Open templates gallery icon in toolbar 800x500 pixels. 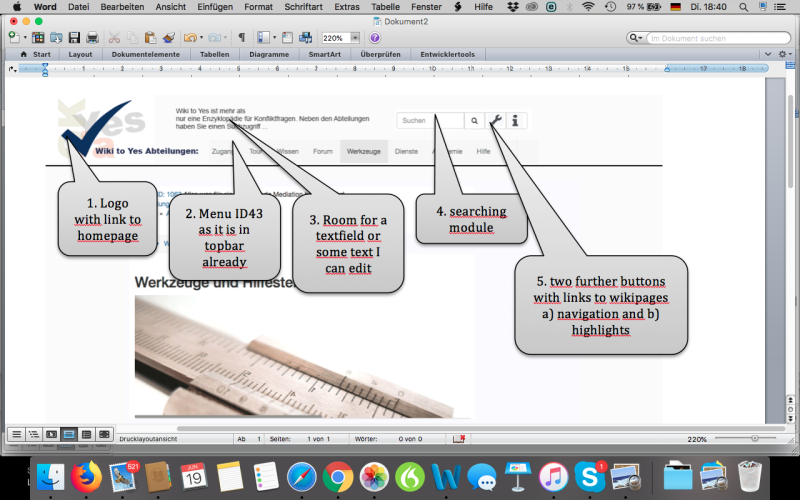click(39, 37)
